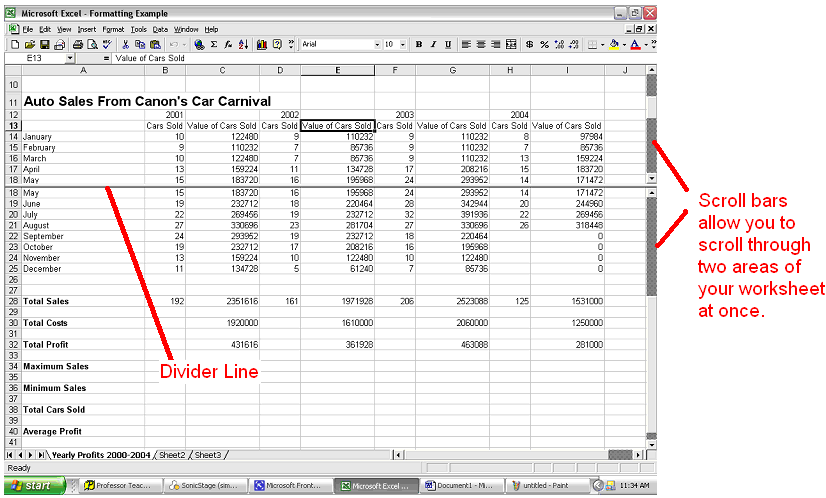Viewport: 826px width, 498px height.
Task: Apply Percent Style formatting
Action: (544, 45)
